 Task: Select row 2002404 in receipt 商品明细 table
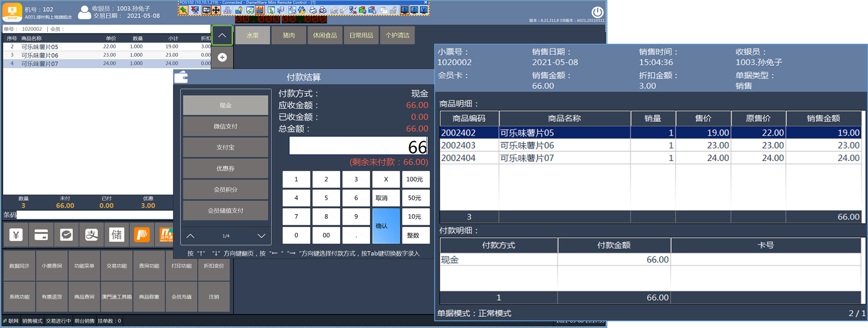coord(651,158)
